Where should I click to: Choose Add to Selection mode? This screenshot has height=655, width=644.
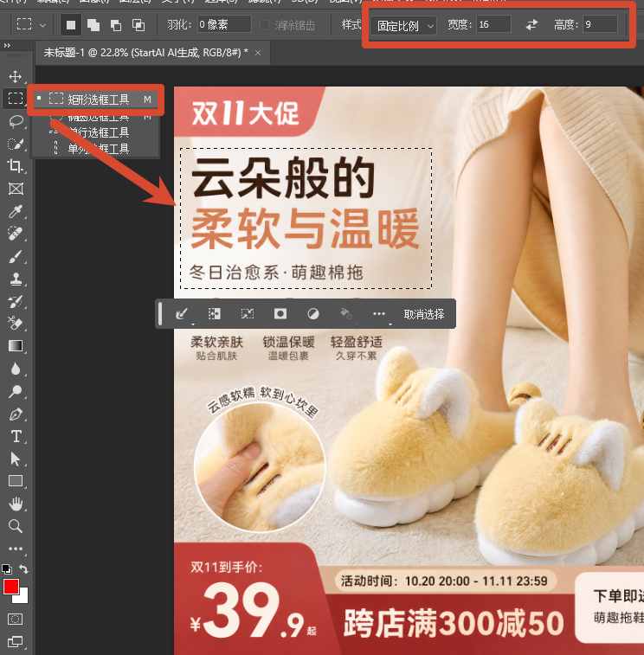pos(93,25)
